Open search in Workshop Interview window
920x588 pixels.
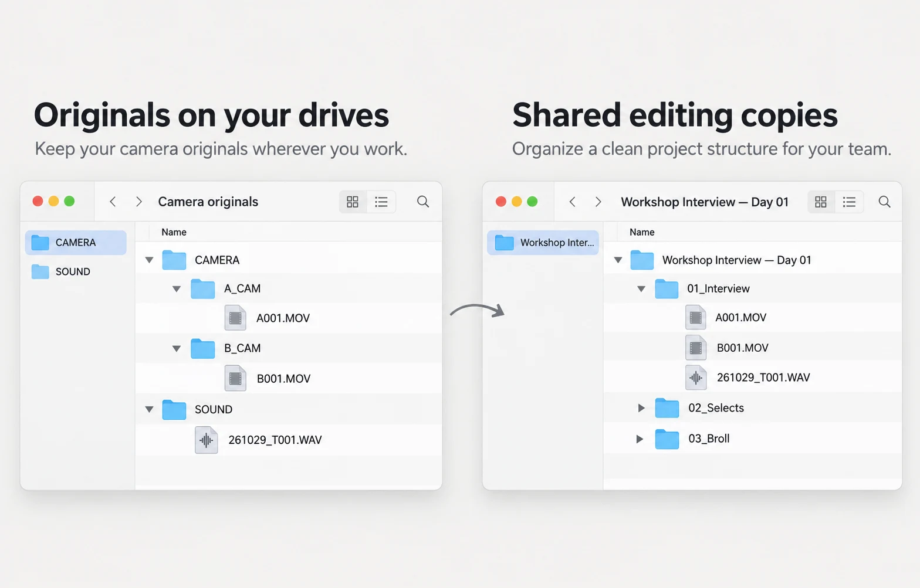885,202
